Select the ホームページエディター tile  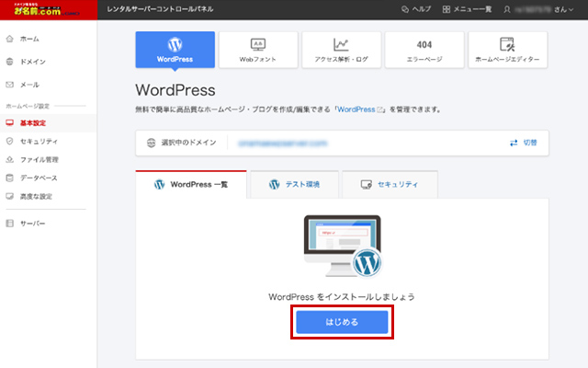[x=508, y=50]
